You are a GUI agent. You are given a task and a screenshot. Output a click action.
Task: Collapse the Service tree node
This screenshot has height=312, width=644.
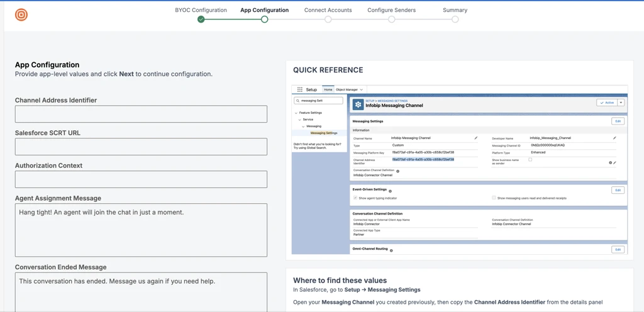coord(299,120)
